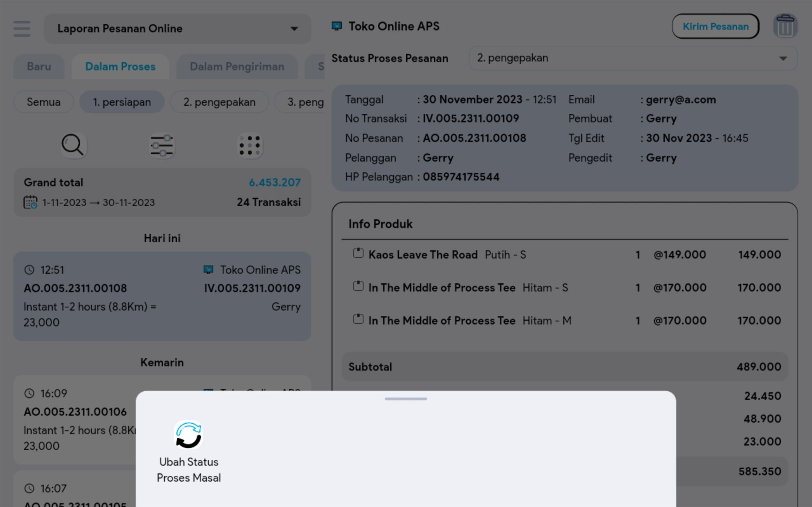
Task: Open the hamburger menu
Action: coord(22,29)
